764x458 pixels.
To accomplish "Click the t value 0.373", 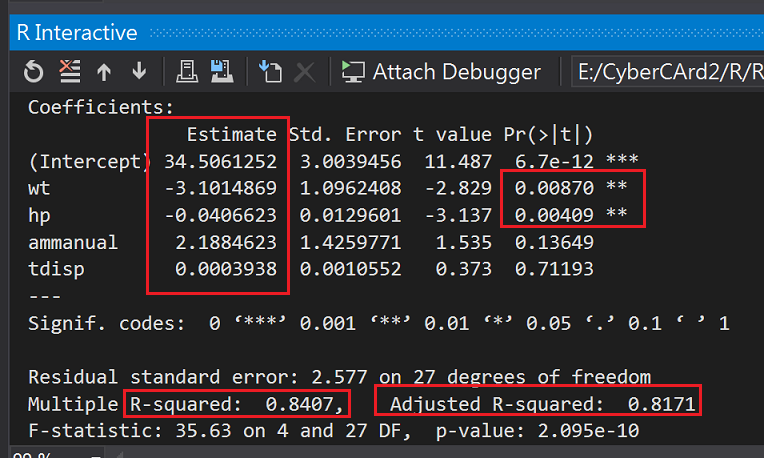I will tap(464, 269).
